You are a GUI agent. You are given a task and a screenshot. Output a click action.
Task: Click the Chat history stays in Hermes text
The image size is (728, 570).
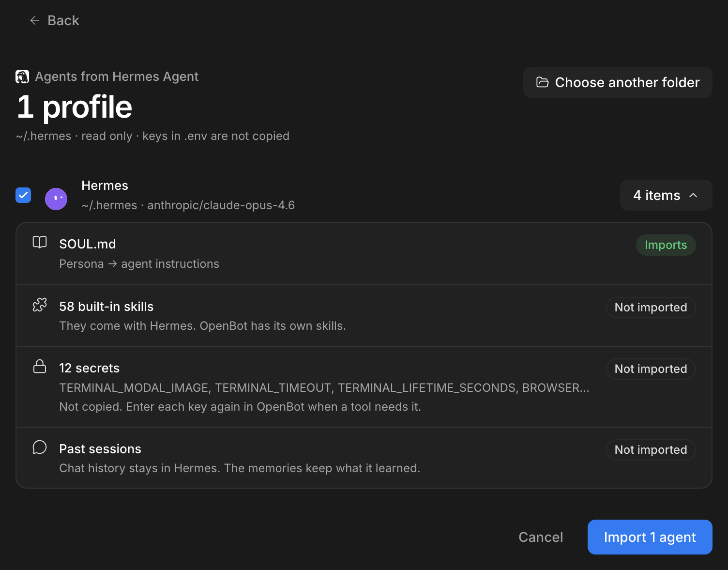coord(240,468)
